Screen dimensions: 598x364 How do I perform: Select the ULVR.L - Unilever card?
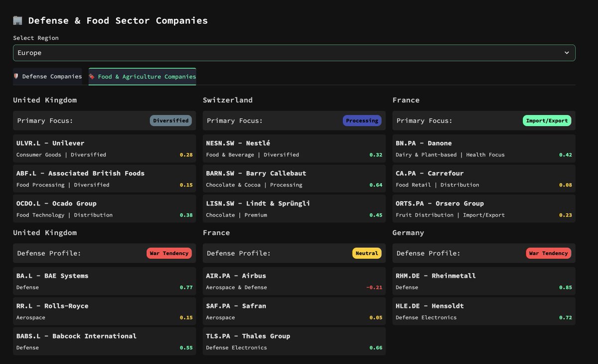tap(105, 148)
